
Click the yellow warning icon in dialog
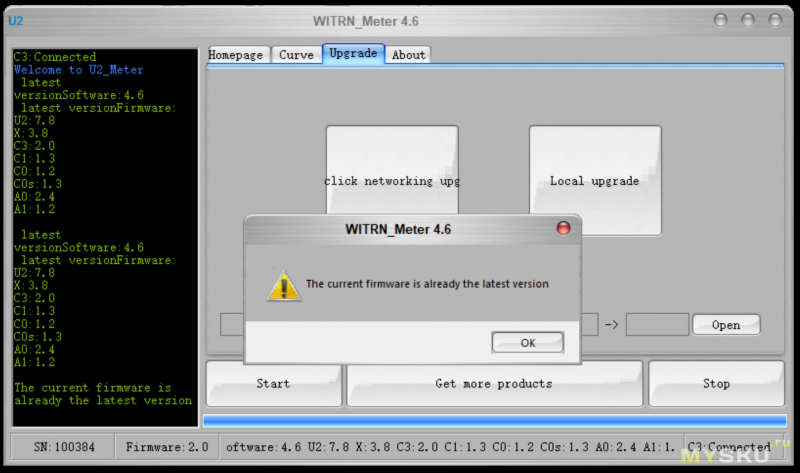283,285
